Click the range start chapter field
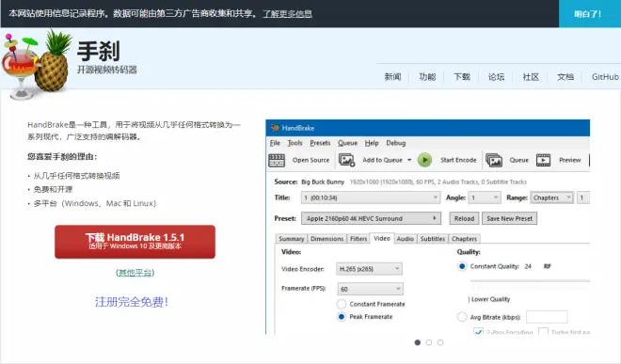Image resolution: width=621 pixels, height=364 pixels. pos(583,198)
